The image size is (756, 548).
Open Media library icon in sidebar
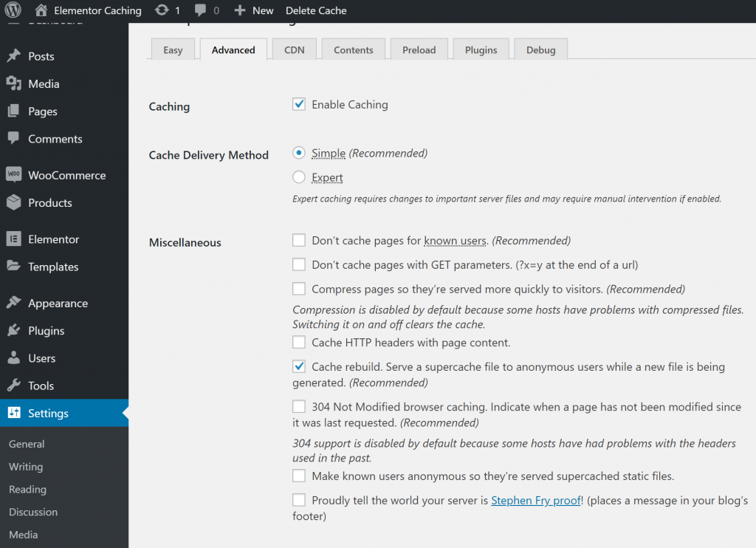pyautogui.click(x=13, y=83)
